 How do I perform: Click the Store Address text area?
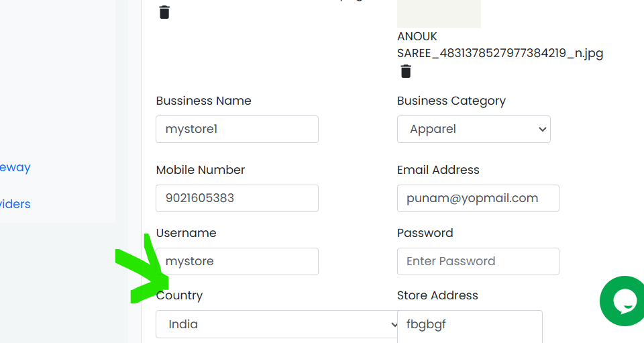point(470,327)
